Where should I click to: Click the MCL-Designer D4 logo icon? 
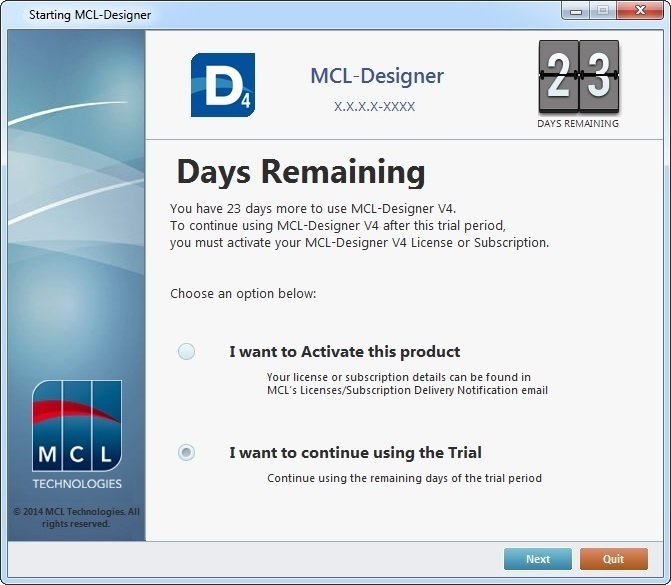[223, 85]
